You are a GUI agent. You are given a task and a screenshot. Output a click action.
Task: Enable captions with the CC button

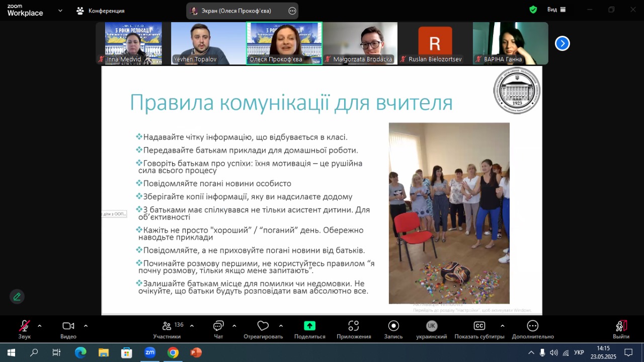pos(479,326)
